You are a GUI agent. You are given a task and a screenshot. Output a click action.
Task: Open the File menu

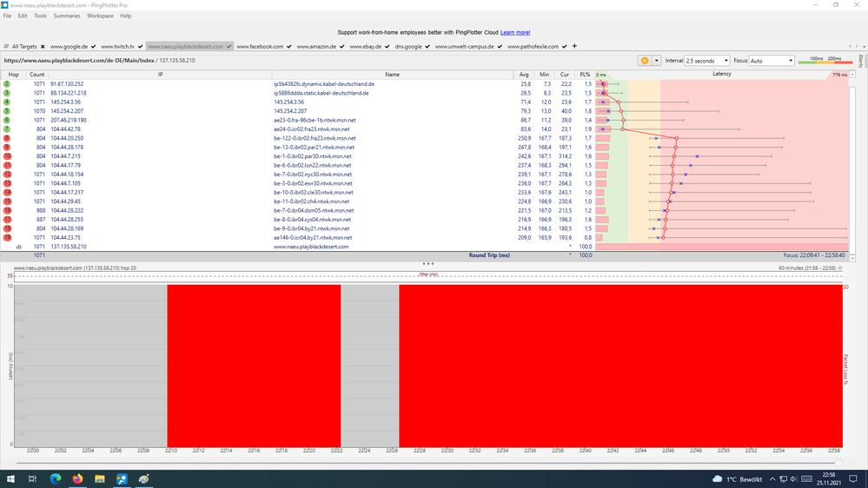click(x=7, y=16)
